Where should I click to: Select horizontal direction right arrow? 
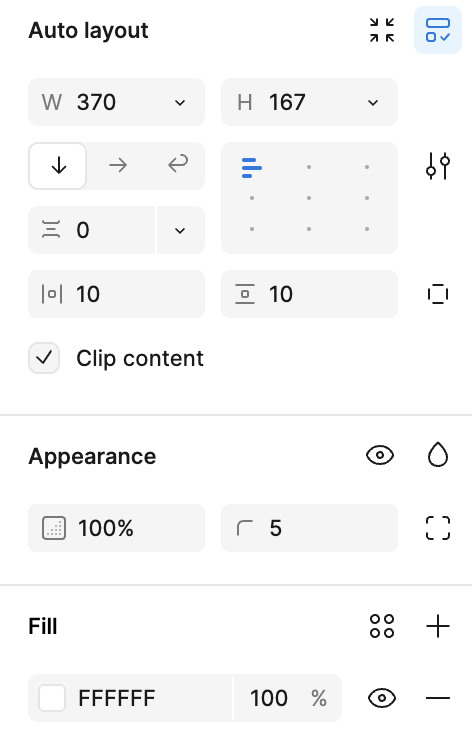coord(118,166)
